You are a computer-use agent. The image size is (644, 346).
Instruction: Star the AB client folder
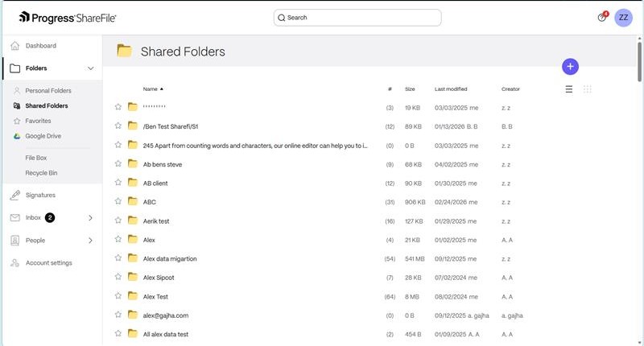(x=118, y=182)
